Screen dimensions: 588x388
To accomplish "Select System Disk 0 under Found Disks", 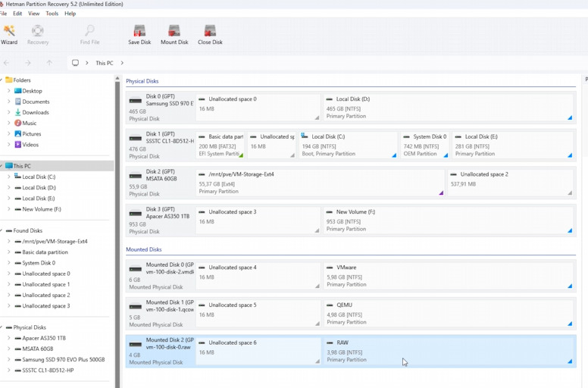I will 39,263.
